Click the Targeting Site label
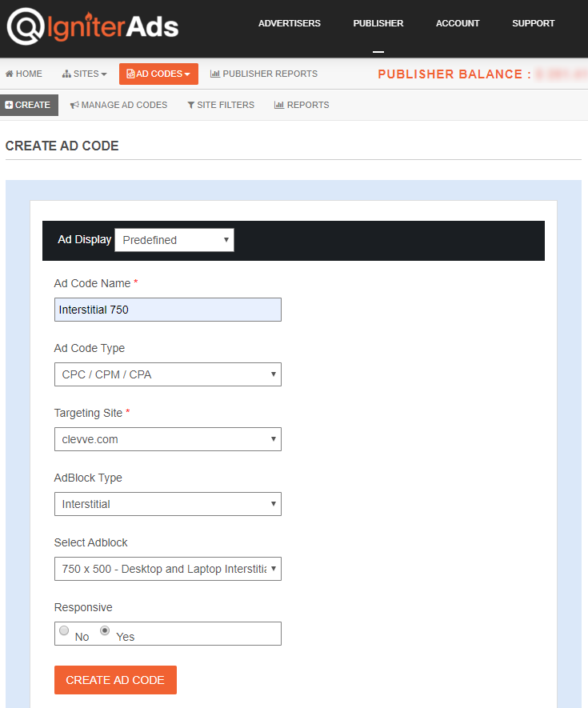 point(88,413)
